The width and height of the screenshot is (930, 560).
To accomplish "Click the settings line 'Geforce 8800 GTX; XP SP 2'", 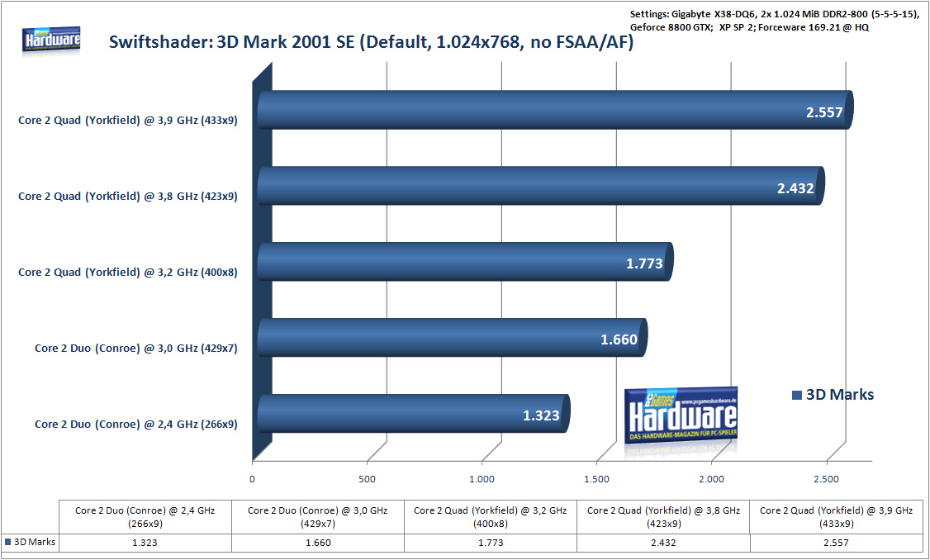I will (749, 27).
